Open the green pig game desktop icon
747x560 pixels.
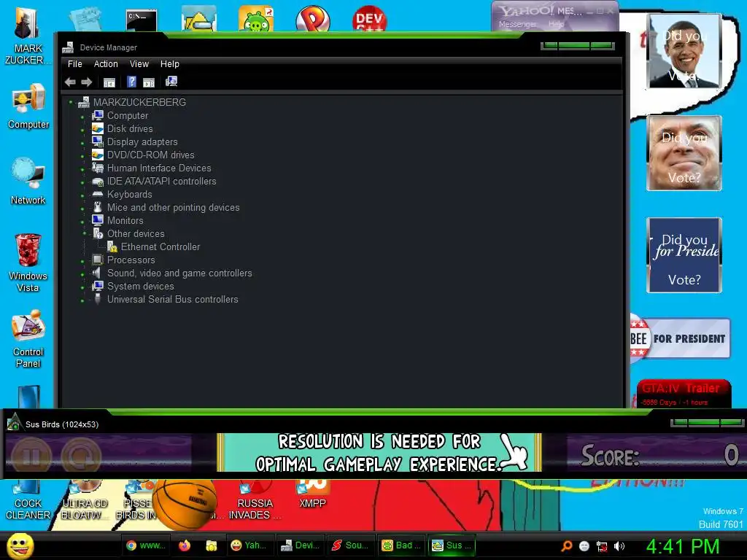pos(256,19)
